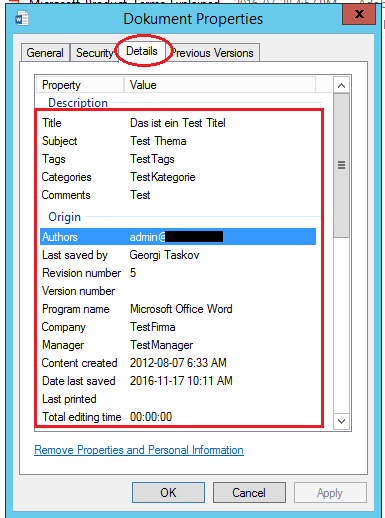The width and height of the screenshot is (385, 518).
Task: Click the Company value 'TestFirma'
Action: pyautogui.click(x=152, y=327)
